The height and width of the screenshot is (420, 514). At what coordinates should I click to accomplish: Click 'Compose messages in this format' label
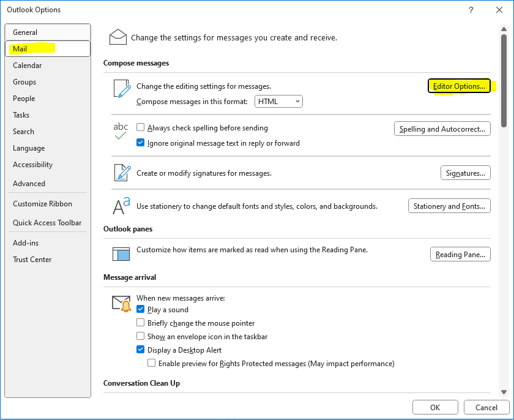point(192,101)
